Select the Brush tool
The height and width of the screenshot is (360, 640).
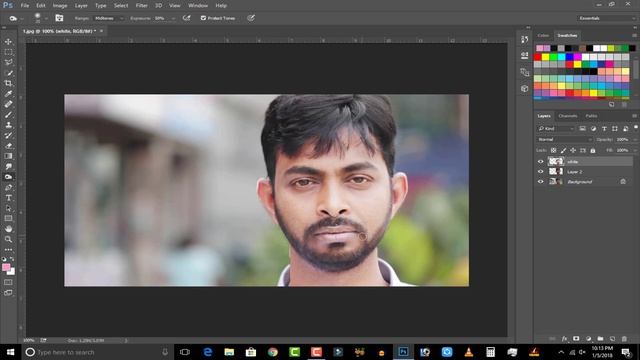pos(8,115)
